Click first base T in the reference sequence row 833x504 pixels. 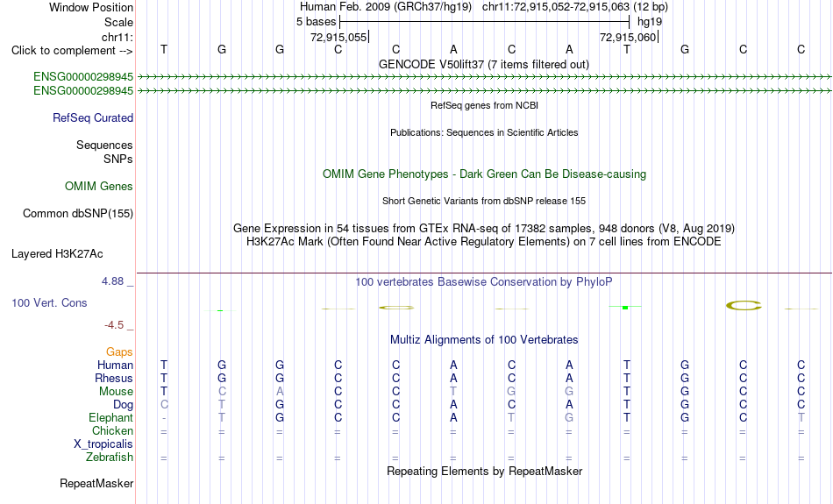pyautogui.click(x=164, y=49)
